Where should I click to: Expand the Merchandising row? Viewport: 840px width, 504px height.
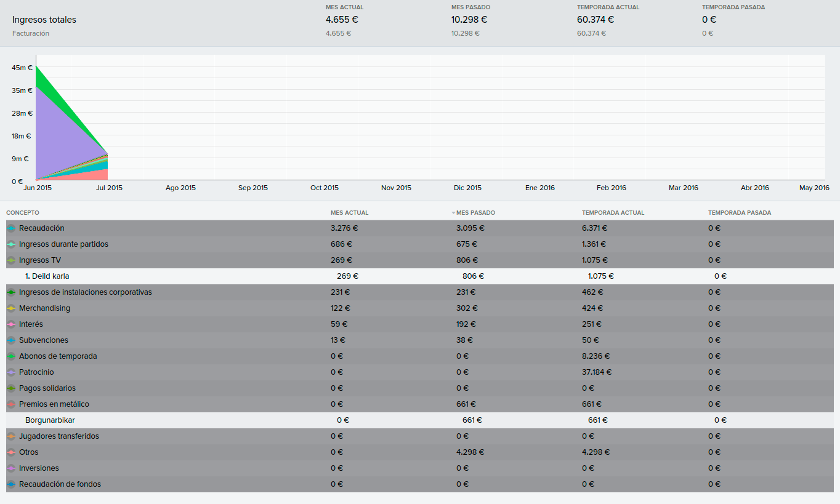coord(420,308)
